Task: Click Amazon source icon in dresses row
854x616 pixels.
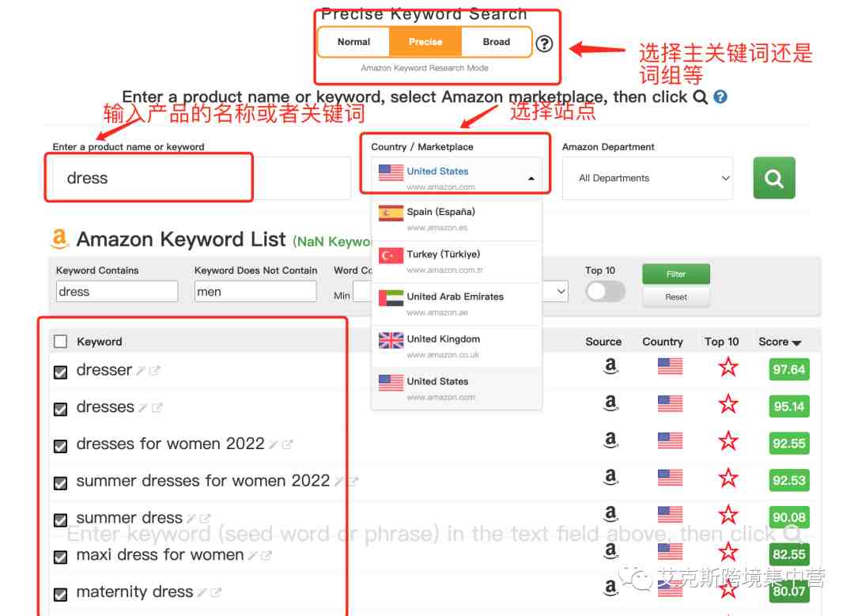Action: [x=611, y=403]
